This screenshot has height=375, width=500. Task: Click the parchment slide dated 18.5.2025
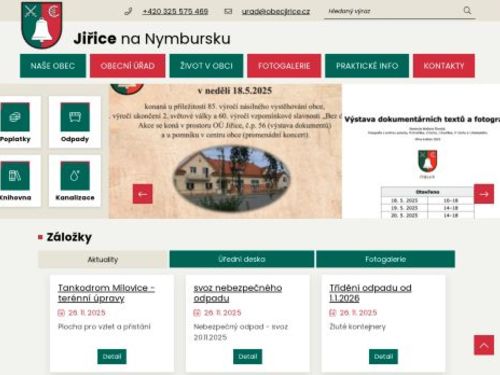tap(225, 151)
